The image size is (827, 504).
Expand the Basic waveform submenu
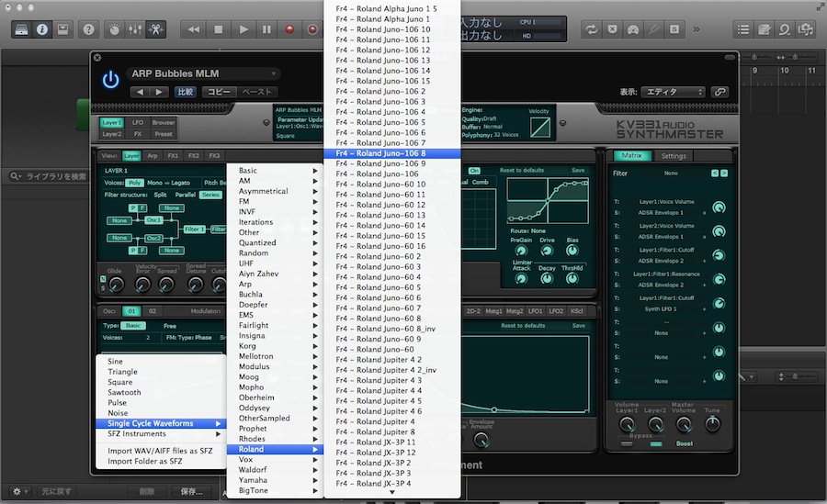coord(275,170)
